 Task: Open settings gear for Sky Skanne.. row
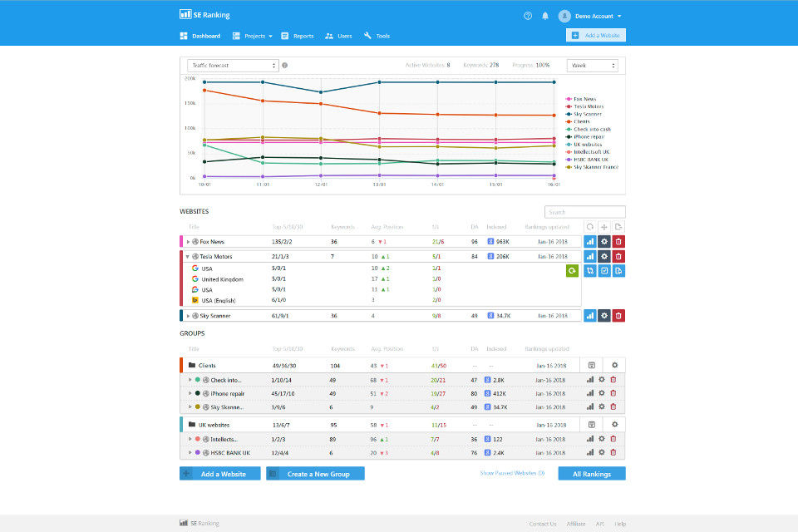(602, 406)
